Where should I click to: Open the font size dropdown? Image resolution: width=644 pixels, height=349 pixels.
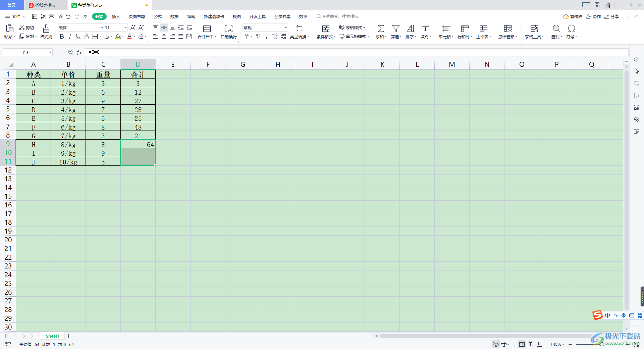[125, 28]
